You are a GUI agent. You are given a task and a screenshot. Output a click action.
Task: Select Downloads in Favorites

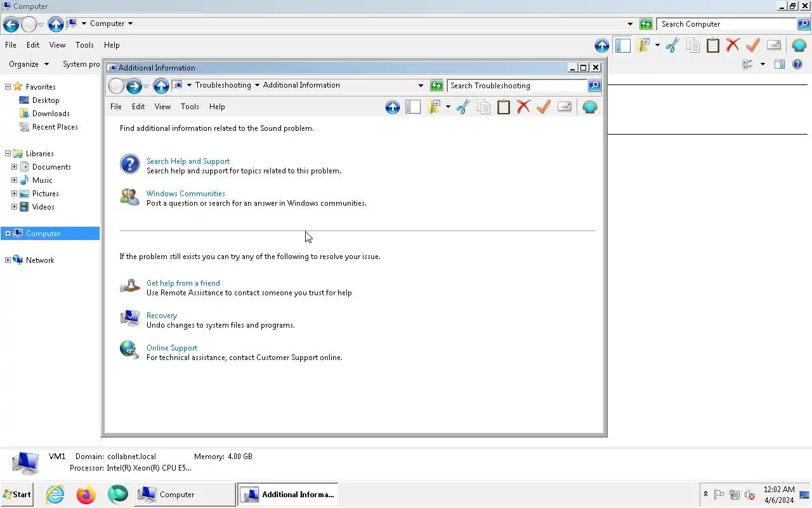[x=51, y=114]
